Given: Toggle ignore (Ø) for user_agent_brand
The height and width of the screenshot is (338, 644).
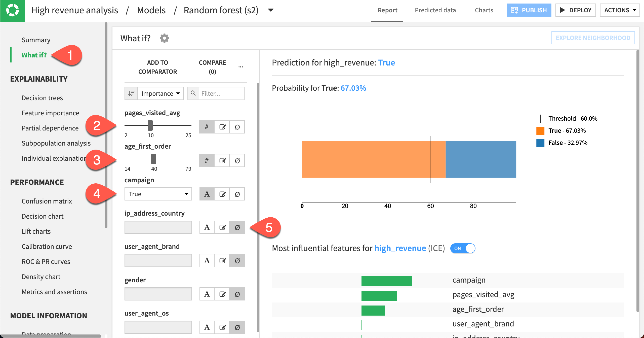Looking at the screenshot, I should (x=237, y=260).
